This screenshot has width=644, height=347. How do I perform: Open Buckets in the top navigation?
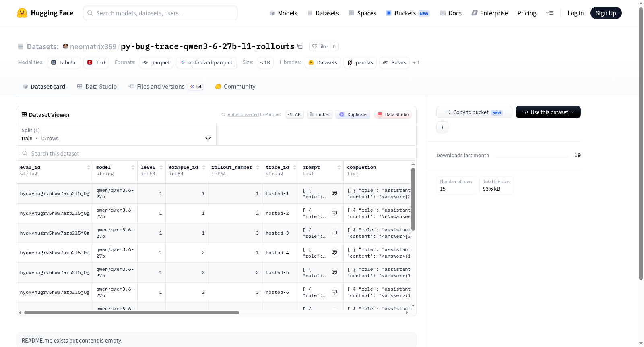(x=408, y=13)
